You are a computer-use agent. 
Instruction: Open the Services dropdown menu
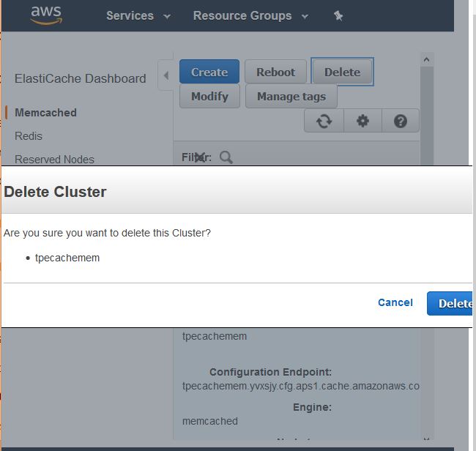tap(138, 15)
